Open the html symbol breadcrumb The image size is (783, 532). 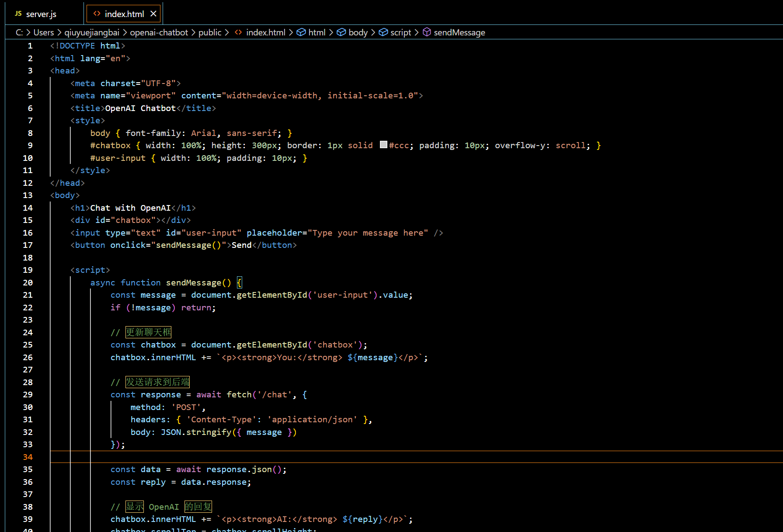point(317,32)
